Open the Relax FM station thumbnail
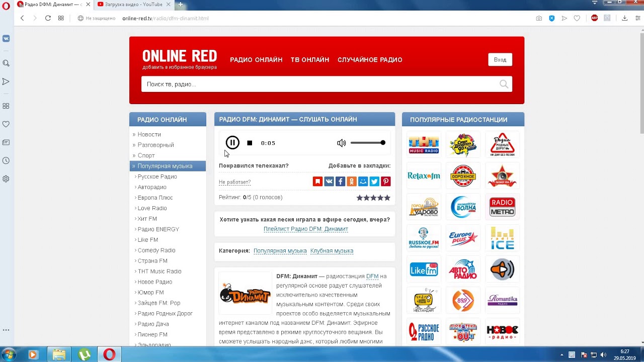Screen dimensions: 644x362 point(424,176)
